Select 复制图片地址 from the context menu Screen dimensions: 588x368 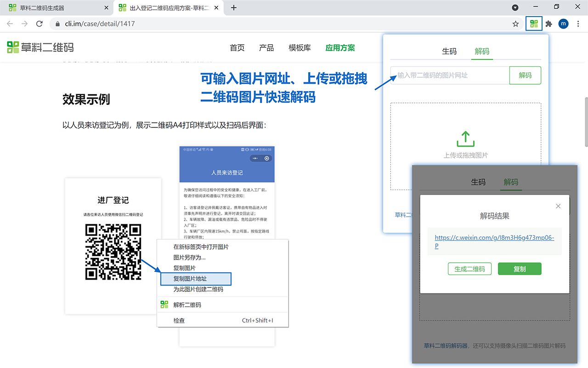pos(195,279)
